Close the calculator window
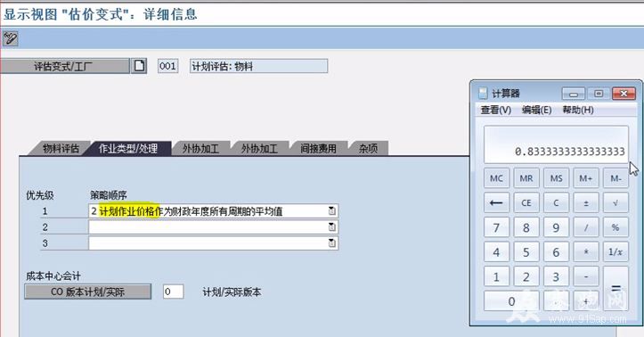 point(624,94)
